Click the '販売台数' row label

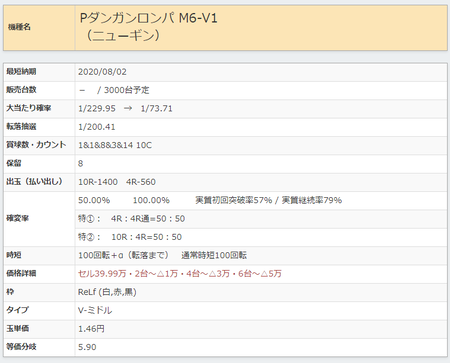coord(21,90)
